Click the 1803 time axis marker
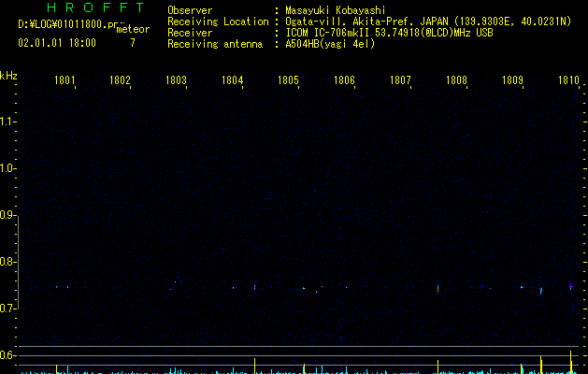This screenshot has width=588, height=374. point(177,80)
